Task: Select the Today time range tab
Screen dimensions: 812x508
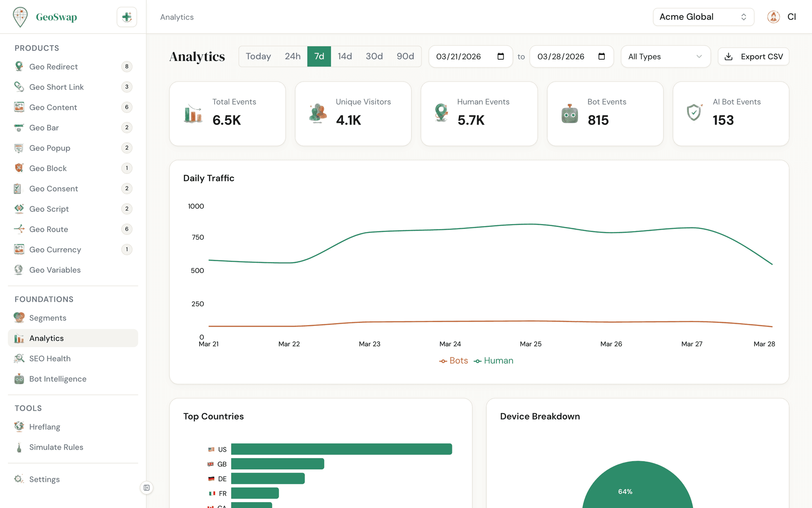Action: click(x=258, y=56)
